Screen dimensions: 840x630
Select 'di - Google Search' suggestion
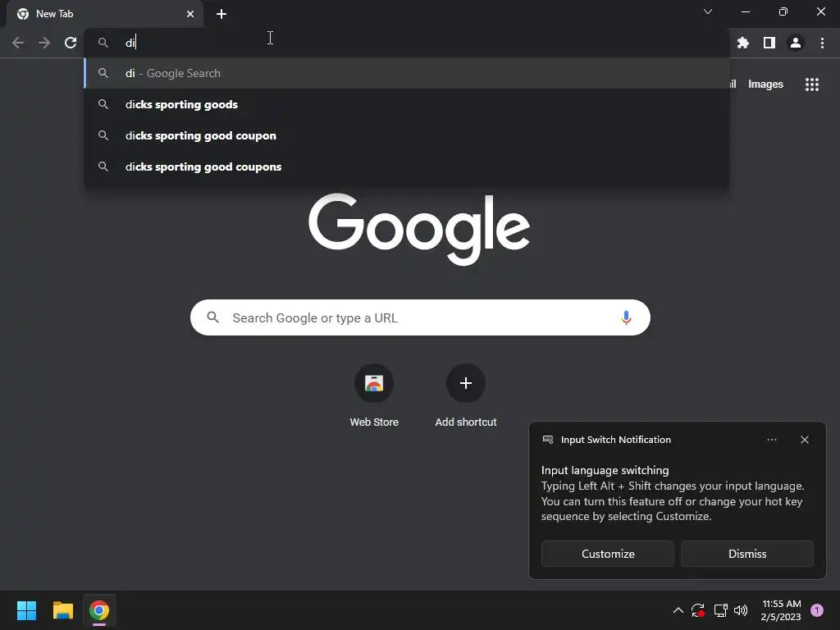point(407,73)
